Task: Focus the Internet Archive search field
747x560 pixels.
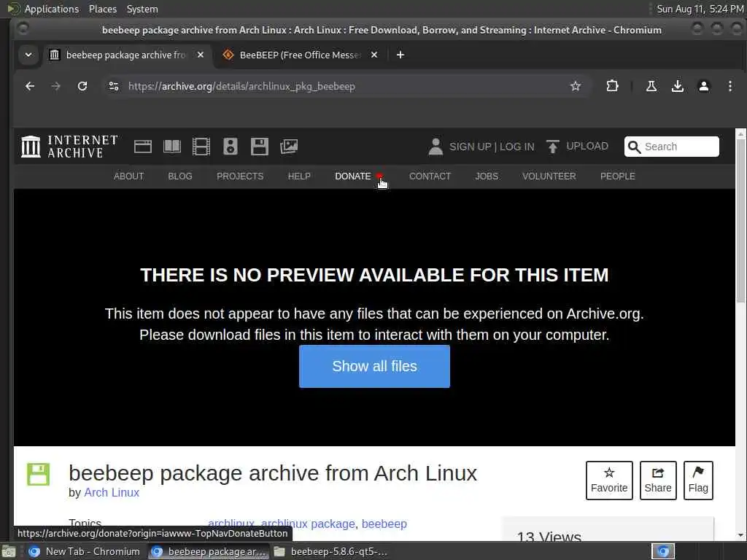Action: click(671, 147)
